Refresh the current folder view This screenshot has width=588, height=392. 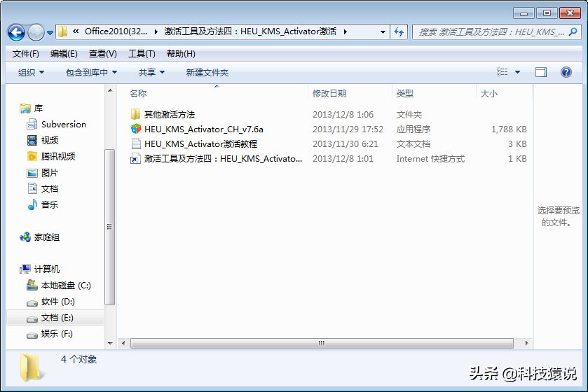[399, 31]
